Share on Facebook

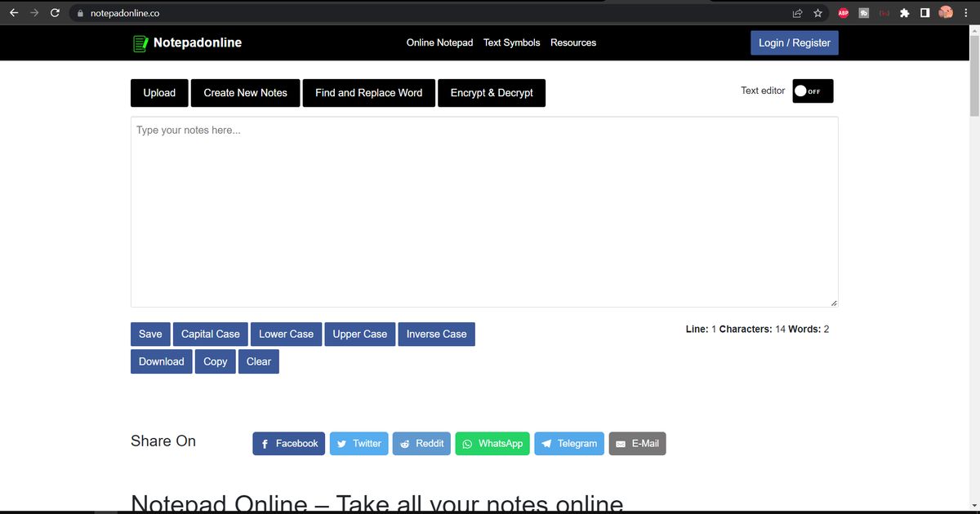tap(289, 444)
